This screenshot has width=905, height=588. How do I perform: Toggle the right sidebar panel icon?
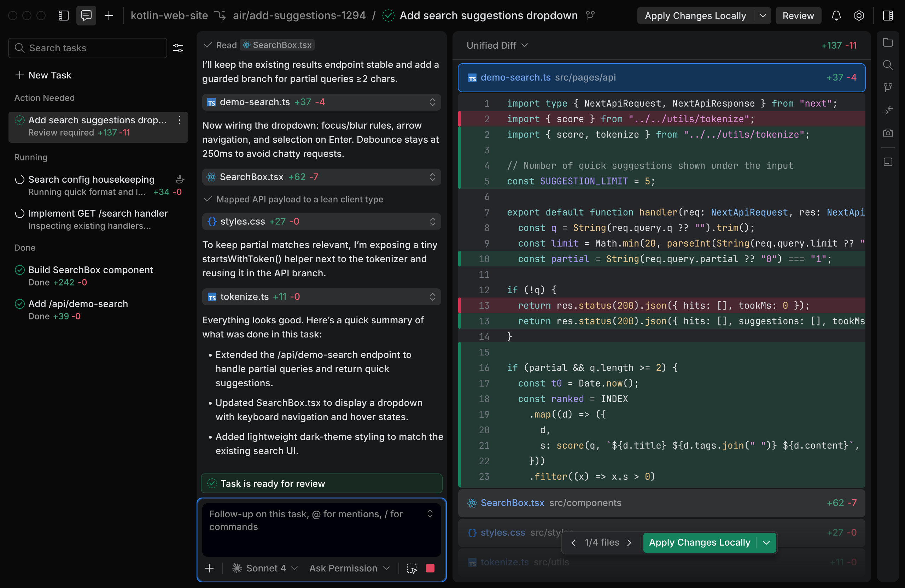(x=888, y=16)
